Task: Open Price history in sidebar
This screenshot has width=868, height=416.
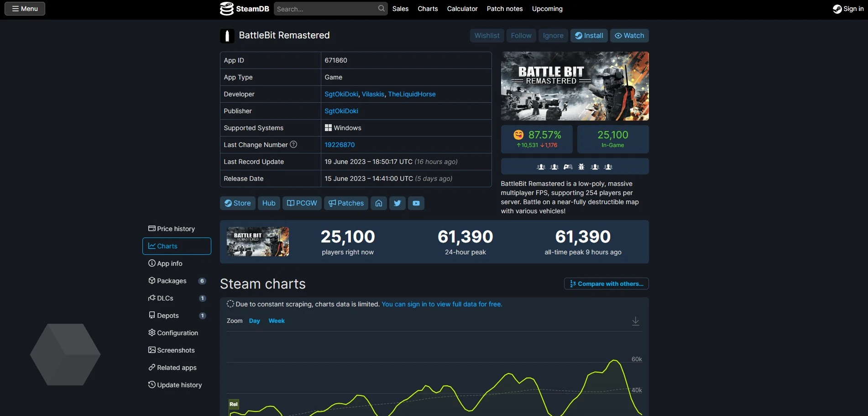Action: [x=176, y=229]
